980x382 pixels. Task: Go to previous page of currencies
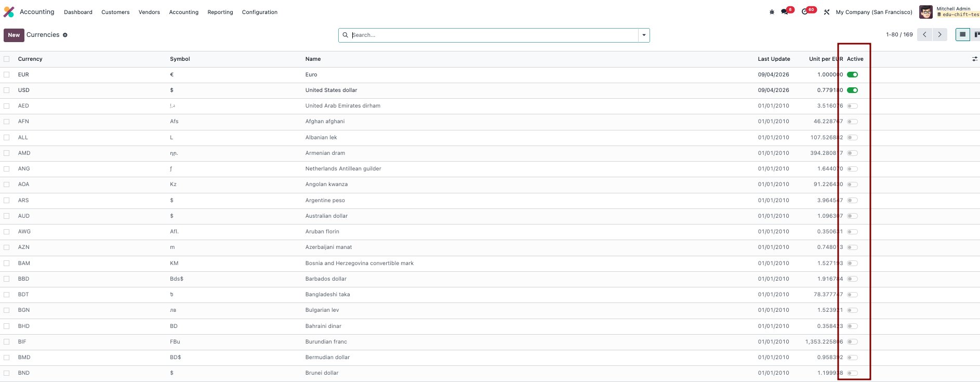coord(924,35)
